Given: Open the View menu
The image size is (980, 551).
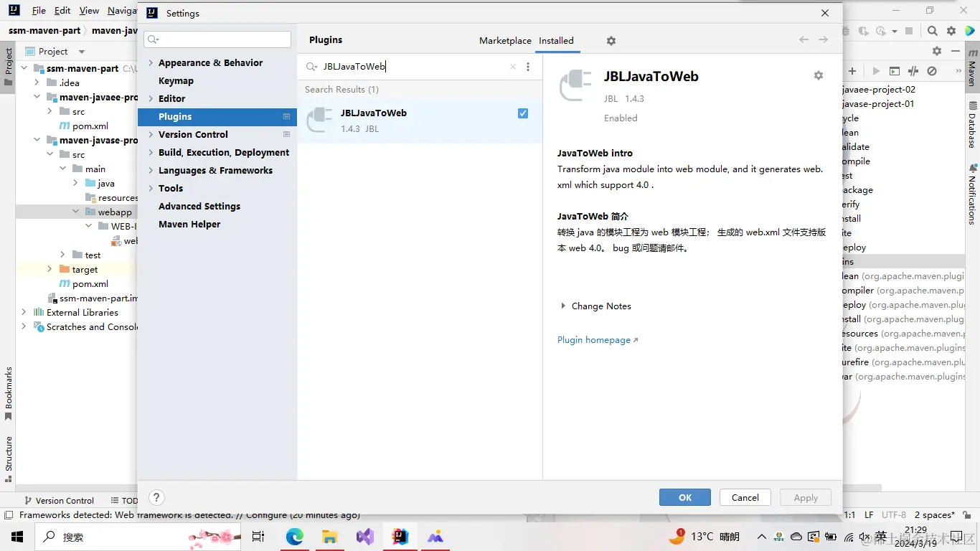Looking at the screenshot, I should pyautogui.click(x=89, y=11).
